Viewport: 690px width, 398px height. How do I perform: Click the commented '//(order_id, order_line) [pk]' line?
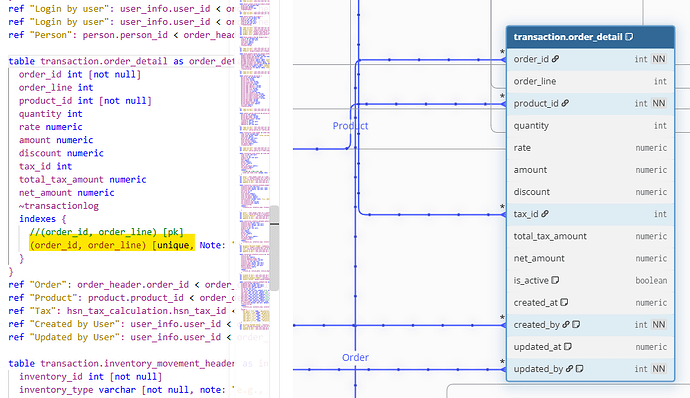[106, 232]
